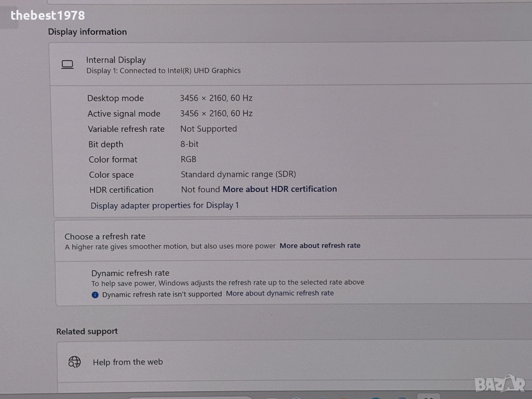Click the laptop icon beside Internal Display
This screenshot has width=532, height=399.
(68, 65)
